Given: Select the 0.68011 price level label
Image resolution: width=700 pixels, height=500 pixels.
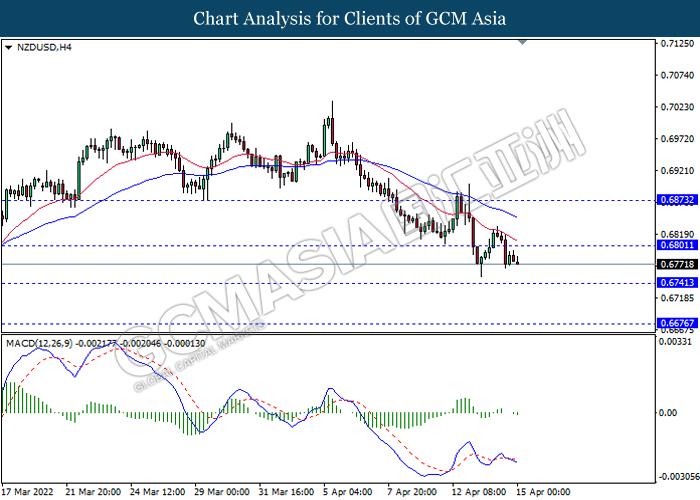Looking at the screenshot, I should (677, 245).
